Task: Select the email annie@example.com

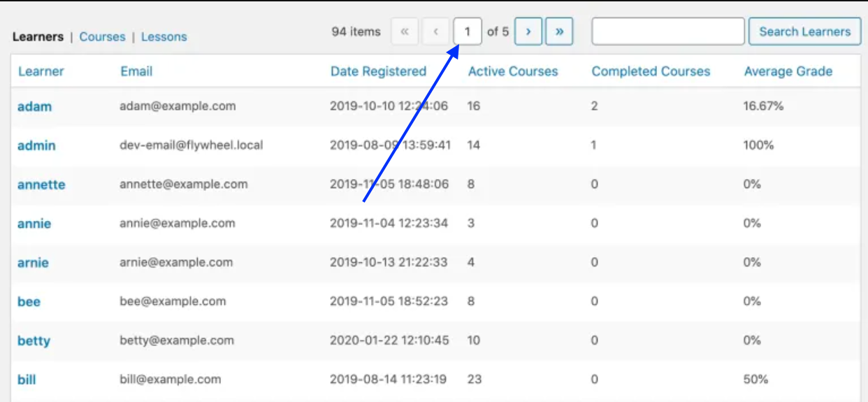Action: pos(178,224)
